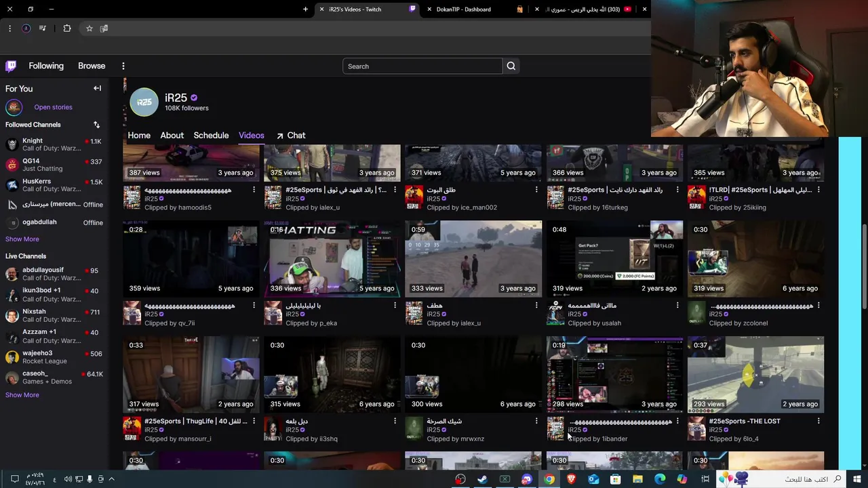Play the هطف clip thumbnail
The image size is (868, 488).
[x=473, y=259]
